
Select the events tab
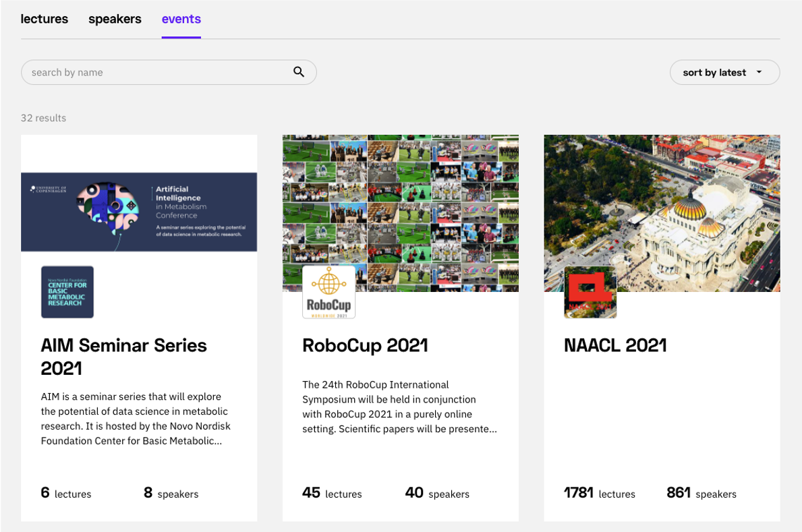(x=181, y=19)
